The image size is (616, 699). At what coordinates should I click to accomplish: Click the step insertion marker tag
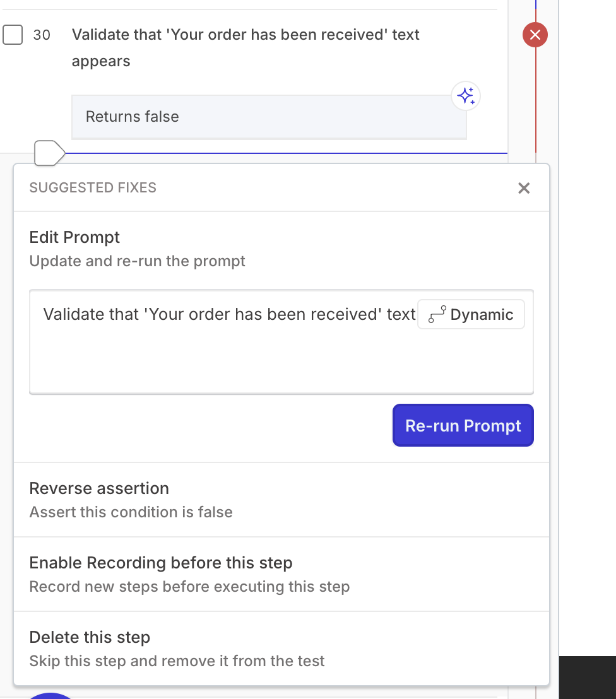[x=49, y=153]
